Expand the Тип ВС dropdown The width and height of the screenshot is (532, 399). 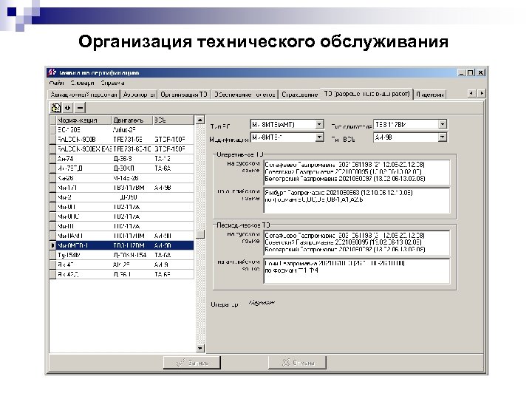pos(319,125)
